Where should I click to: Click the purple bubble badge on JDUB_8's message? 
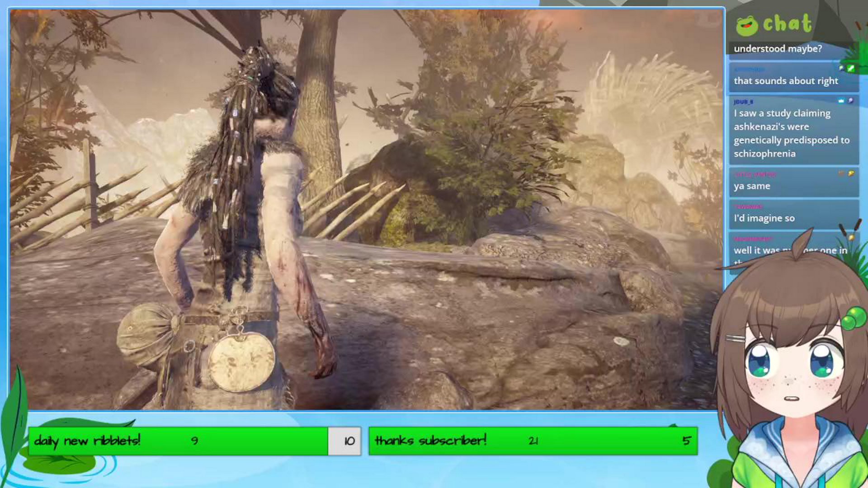coord(851,101)
